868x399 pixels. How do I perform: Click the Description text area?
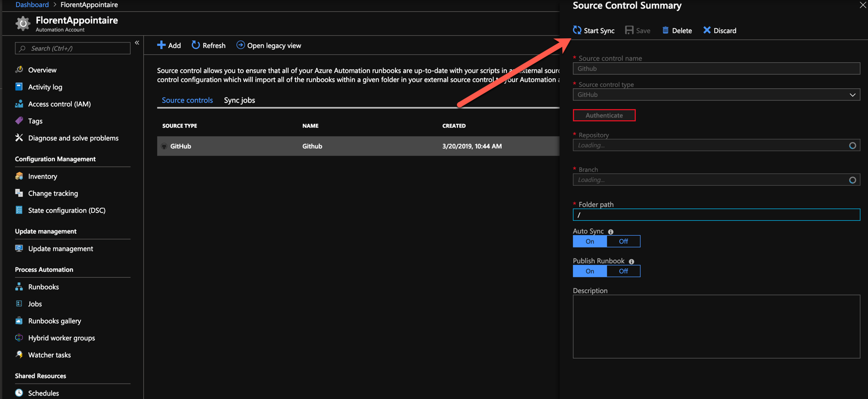[716, 327]
